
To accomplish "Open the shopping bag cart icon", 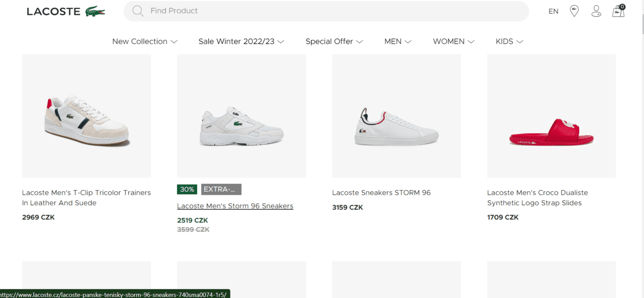I will click(618, 11).
